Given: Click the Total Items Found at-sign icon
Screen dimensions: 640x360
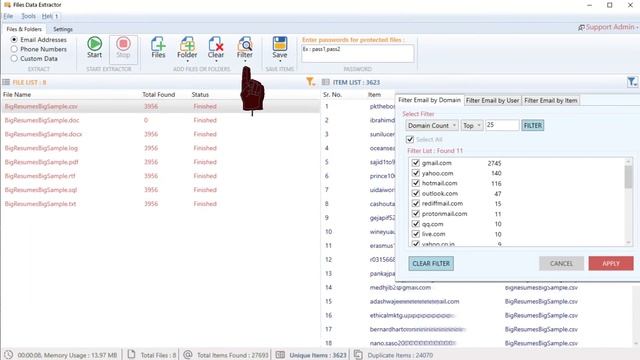Looking at the screenshot, I should [x=188, y=354].
